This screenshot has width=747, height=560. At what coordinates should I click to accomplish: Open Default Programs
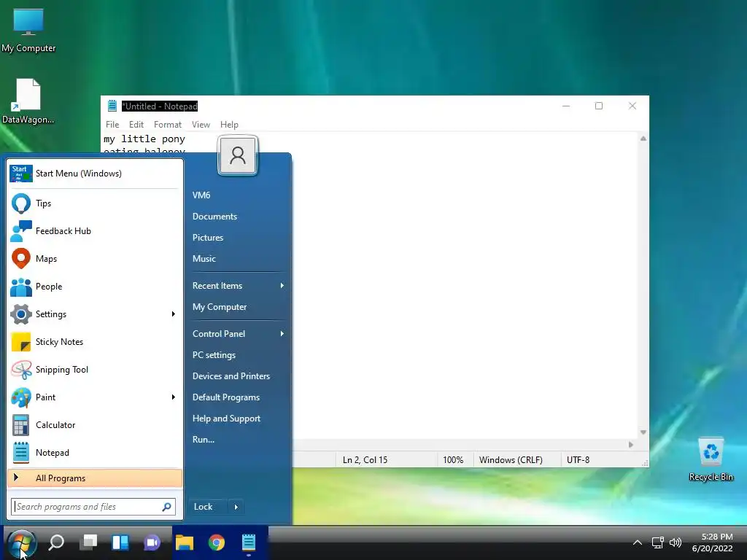(226, 397)
